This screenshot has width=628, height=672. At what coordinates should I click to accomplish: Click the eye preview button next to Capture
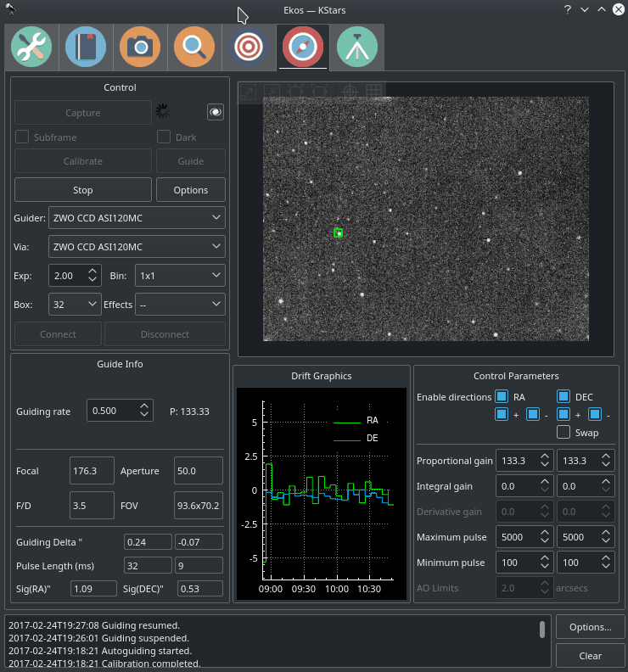point(216,112)
